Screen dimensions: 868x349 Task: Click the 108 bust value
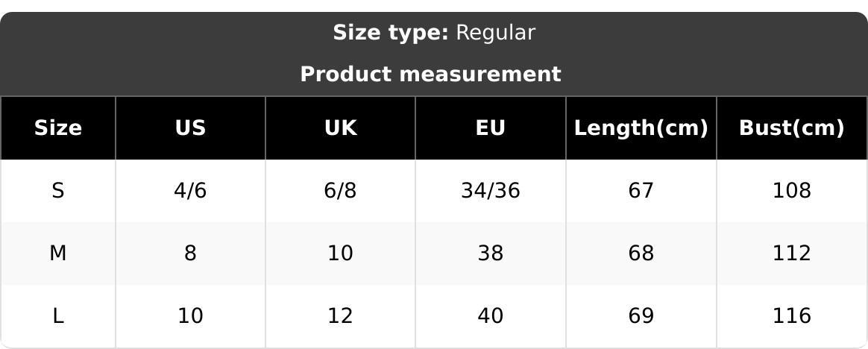[791, 191]
